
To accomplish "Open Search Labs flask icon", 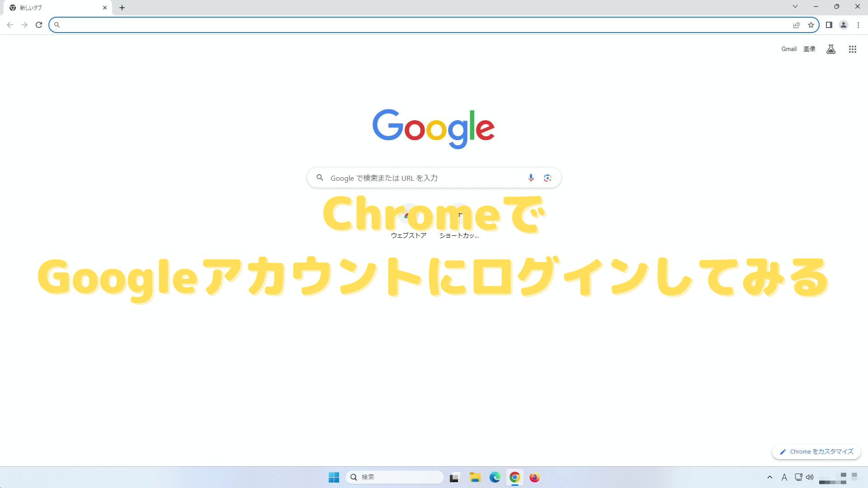I will 831,49.
